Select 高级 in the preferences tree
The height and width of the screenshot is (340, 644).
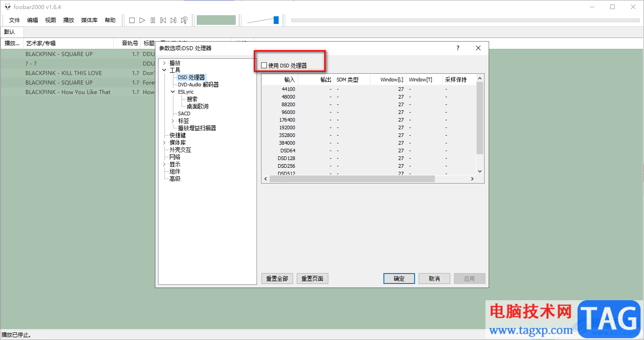tap(175, 179)
